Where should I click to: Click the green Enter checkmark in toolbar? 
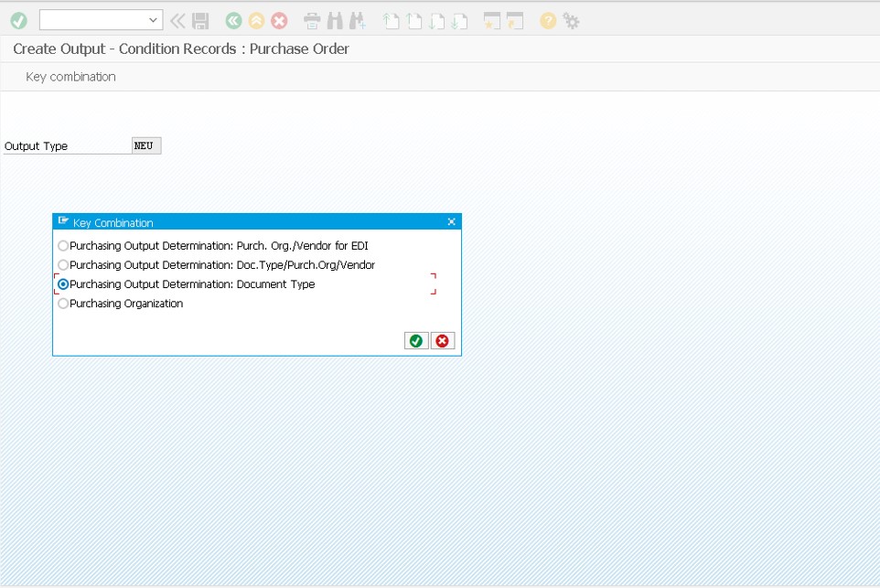tap(18, 21)
